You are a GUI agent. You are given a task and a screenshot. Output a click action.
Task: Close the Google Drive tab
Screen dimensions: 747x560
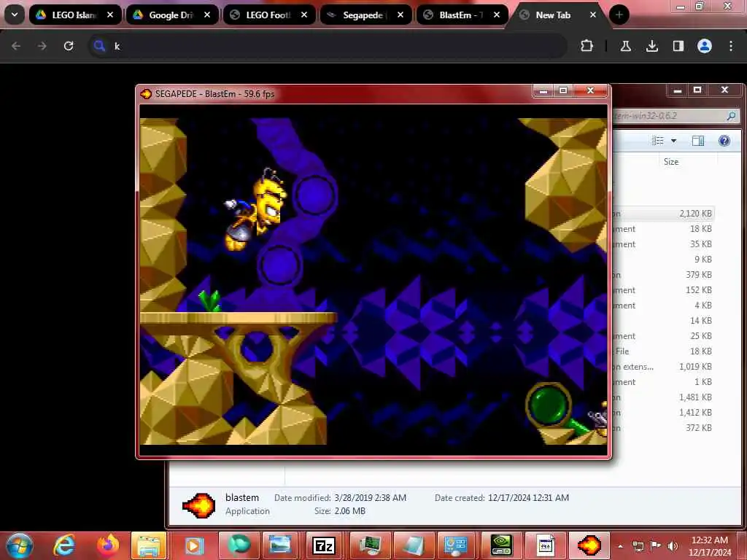(x=207, y=15)
